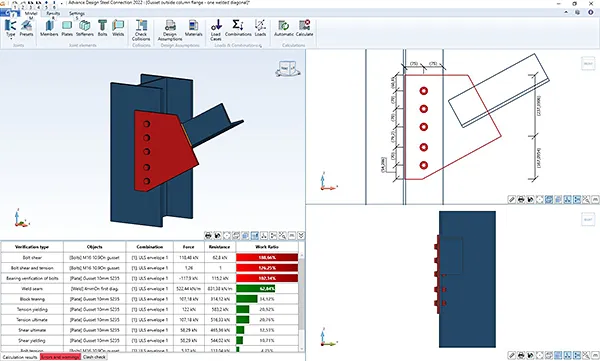
Task: Open Bolts settings in ribbon
Action: click(x=103, y=29)
